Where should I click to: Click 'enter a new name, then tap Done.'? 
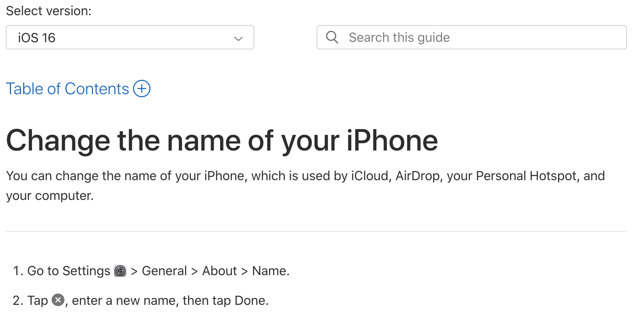click(x=170, y=301)
